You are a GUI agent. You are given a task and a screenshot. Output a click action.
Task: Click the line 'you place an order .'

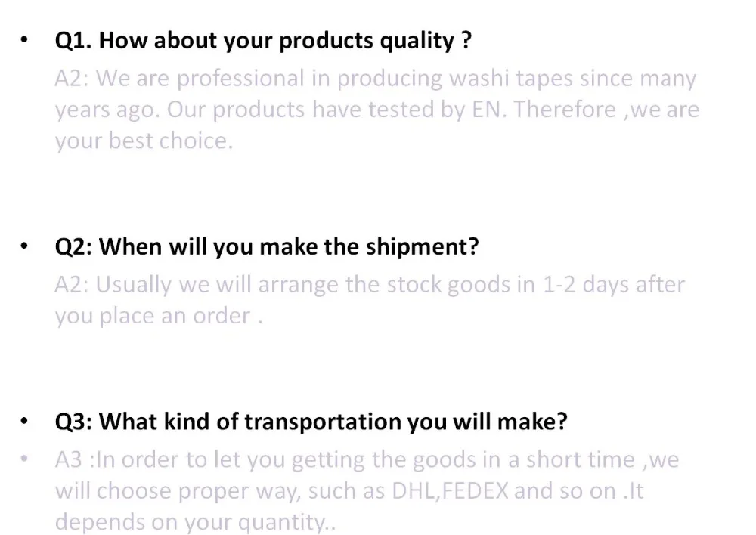coord(159,316)
